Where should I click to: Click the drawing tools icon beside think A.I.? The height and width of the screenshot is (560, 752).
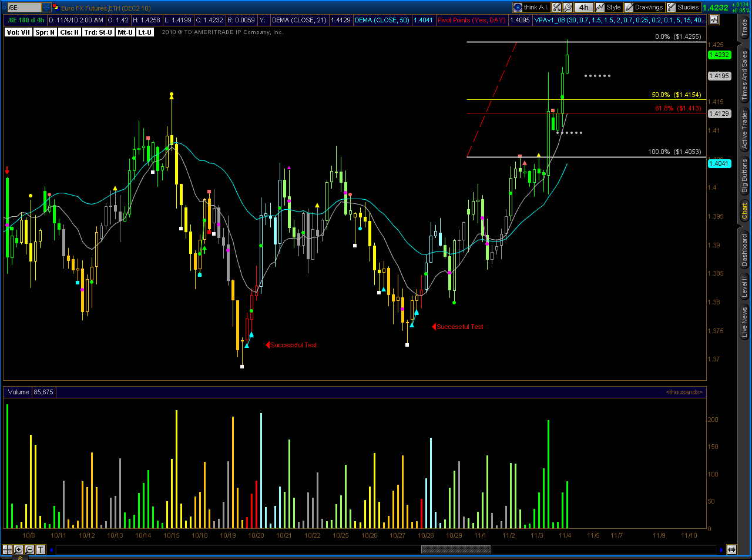556,7
